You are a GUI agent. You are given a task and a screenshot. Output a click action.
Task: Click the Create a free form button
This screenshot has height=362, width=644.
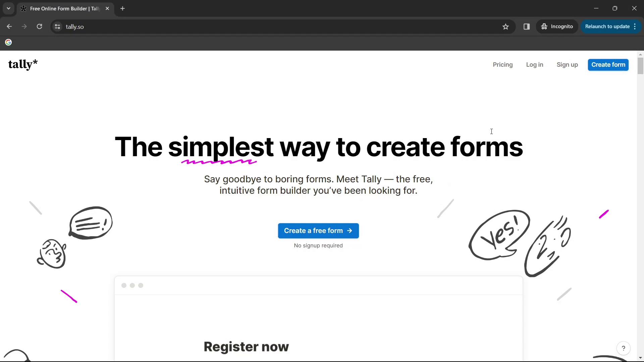[x=318, y=230]
